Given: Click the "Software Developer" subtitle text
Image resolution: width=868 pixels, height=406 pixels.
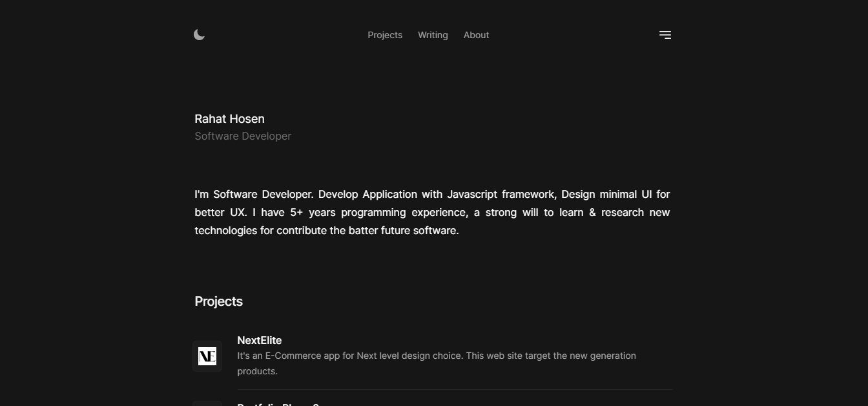Looking at the screenshot, I should (243, 136).
